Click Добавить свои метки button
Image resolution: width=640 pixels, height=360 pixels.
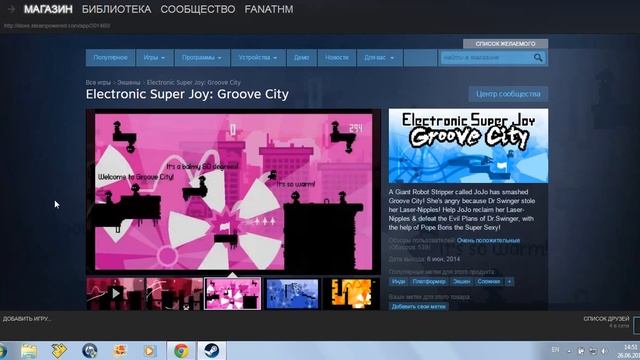(418, 307)
